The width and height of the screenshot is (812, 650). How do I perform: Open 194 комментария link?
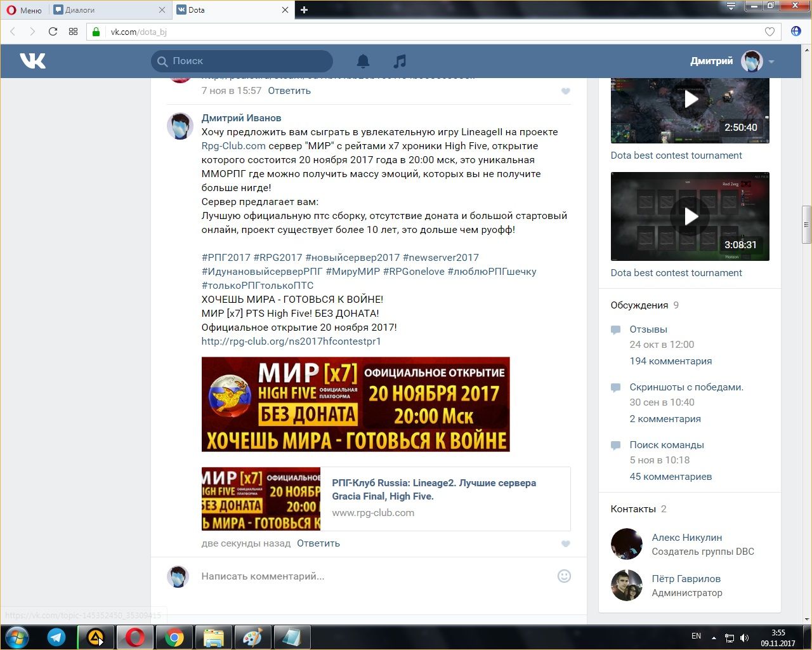671,361
